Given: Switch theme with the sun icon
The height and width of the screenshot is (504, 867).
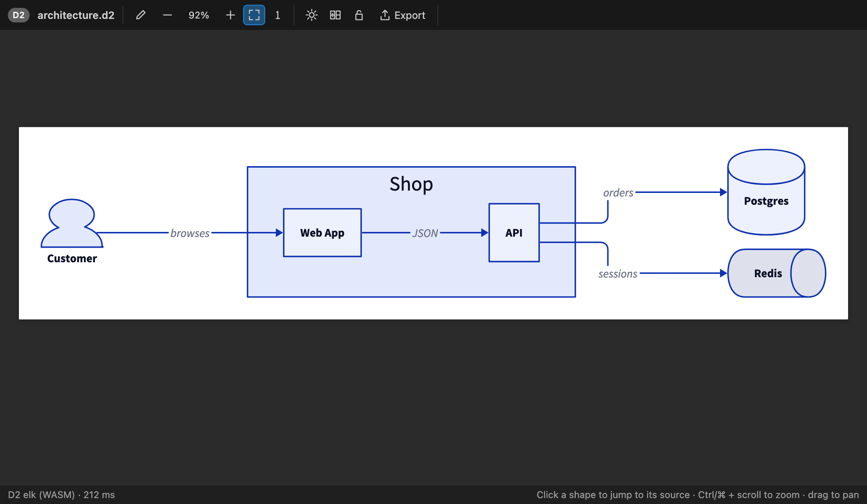Looking at the screenshot, I should 312,15.
